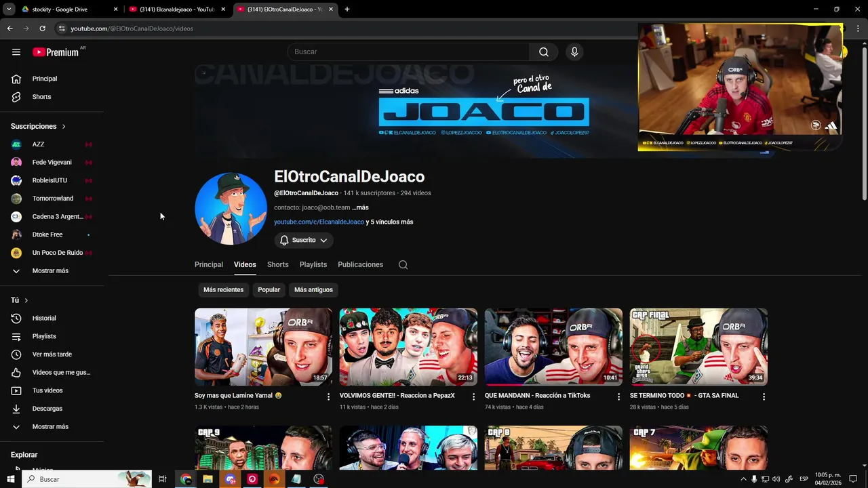The height and width of the screenshot is (488, 868).
Task: Open Ver más tarde list
Action: point(52,354)
